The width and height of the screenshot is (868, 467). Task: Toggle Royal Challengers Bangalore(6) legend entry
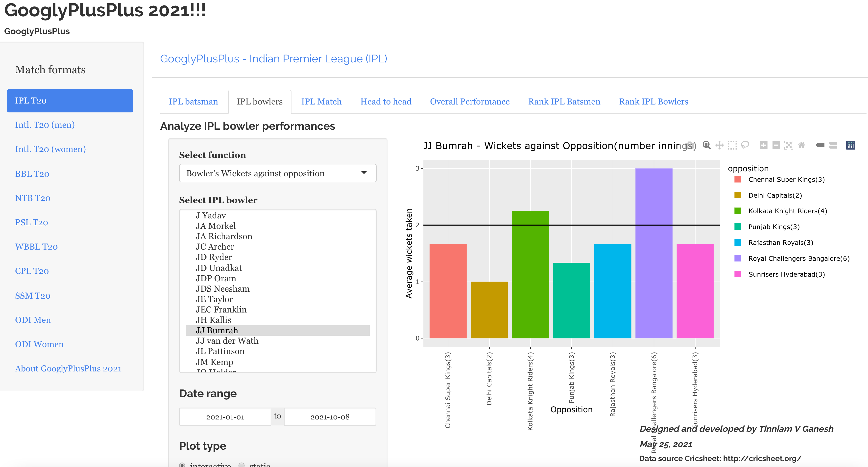coord(798,259)
